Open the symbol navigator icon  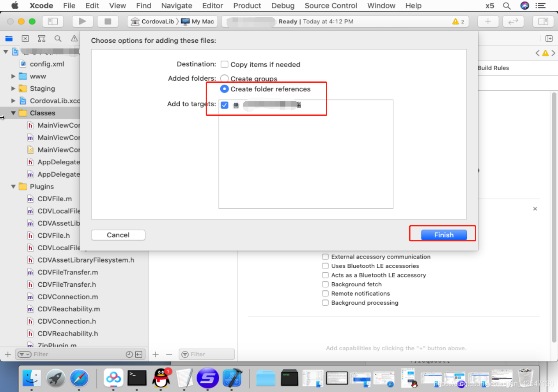tap(41, 39)
